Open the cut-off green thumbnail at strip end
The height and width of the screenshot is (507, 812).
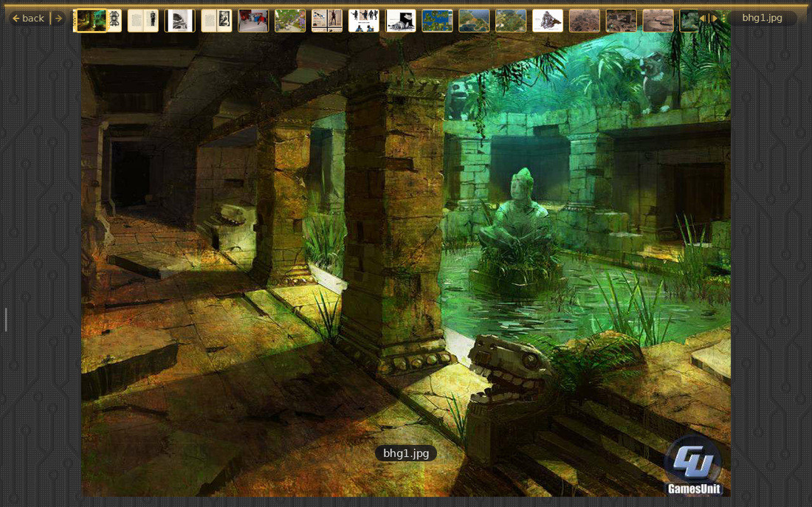(x=688, y=21)
